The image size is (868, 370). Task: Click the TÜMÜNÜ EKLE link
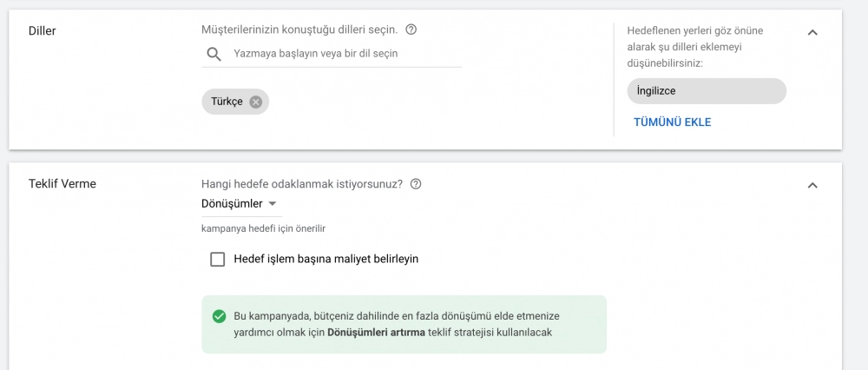[672, 122]
